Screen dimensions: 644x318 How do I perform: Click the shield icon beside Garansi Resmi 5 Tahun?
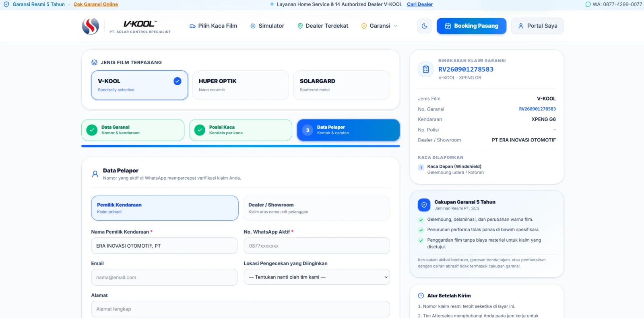coord(6,4)
